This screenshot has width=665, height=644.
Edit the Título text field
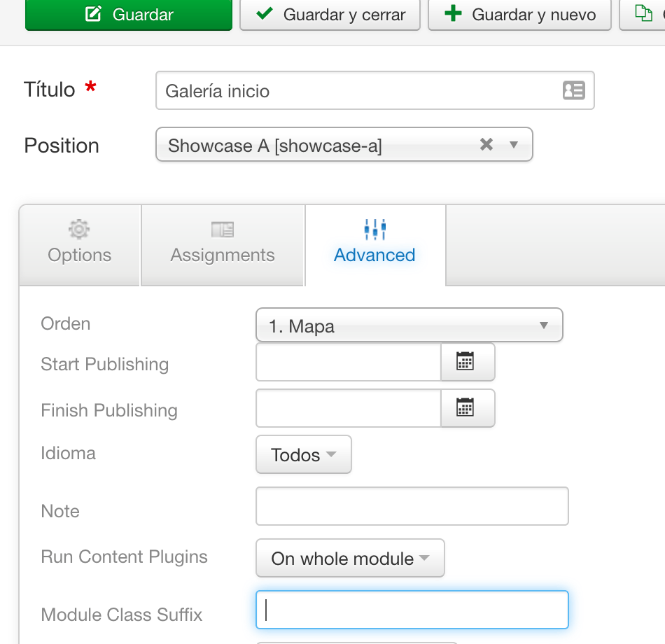[375, 90]
